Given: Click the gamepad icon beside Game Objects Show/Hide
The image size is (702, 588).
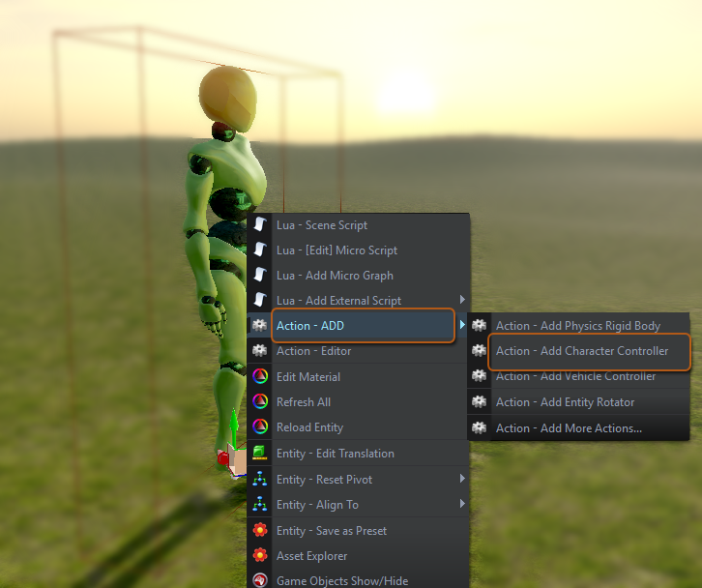Looking at the screenshot, I should pos(260,580).
